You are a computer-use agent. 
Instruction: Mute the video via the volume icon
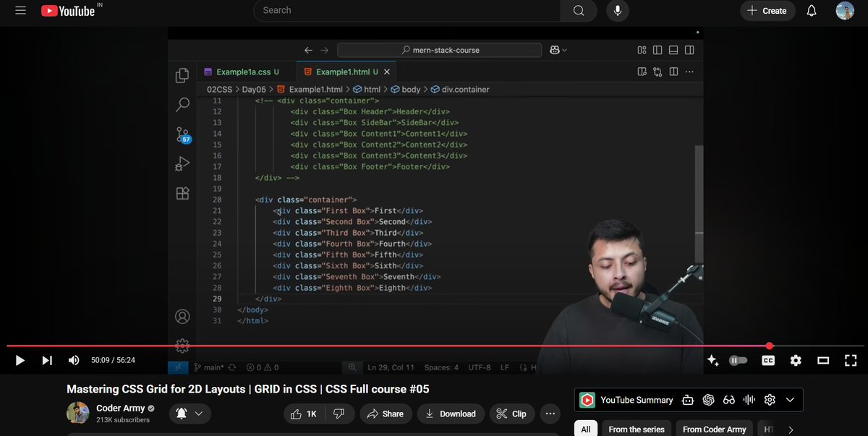pyautogui.click(x=73, y=359)
